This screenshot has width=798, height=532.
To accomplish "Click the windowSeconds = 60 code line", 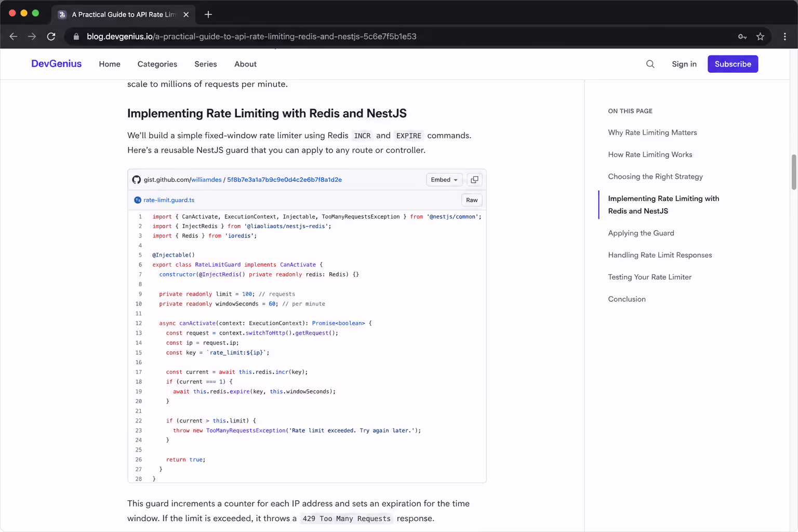I will pyautogui.click(x=242, y=304).
